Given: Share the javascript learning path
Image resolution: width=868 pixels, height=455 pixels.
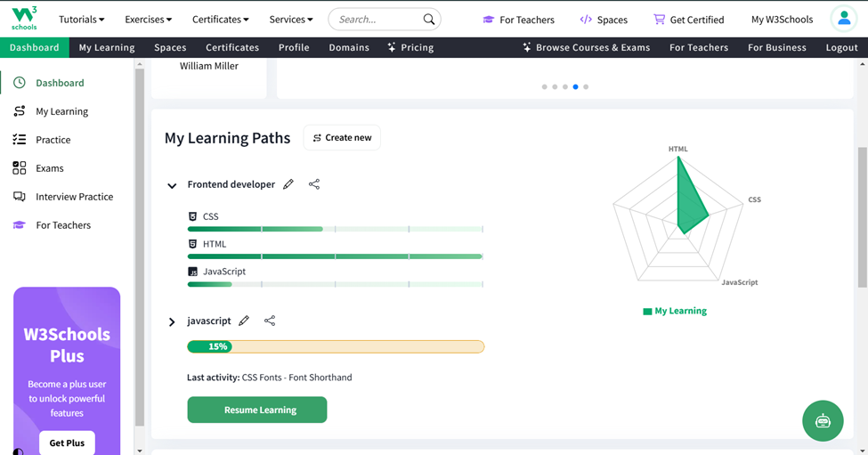Looking at the screenshot, I should pos(270,321).
